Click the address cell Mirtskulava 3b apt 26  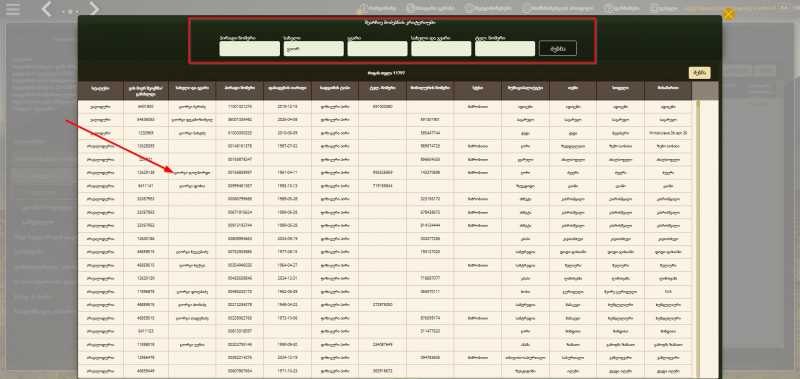668,133
